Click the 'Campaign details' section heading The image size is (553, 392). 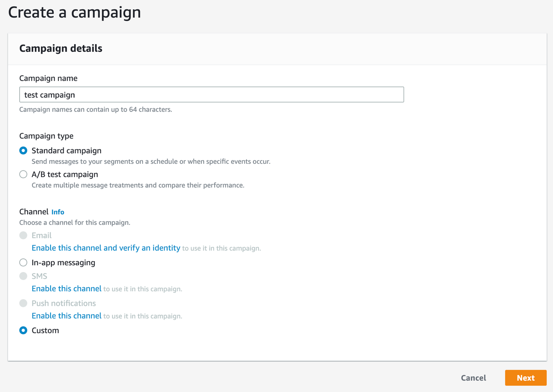coord(61,49)
